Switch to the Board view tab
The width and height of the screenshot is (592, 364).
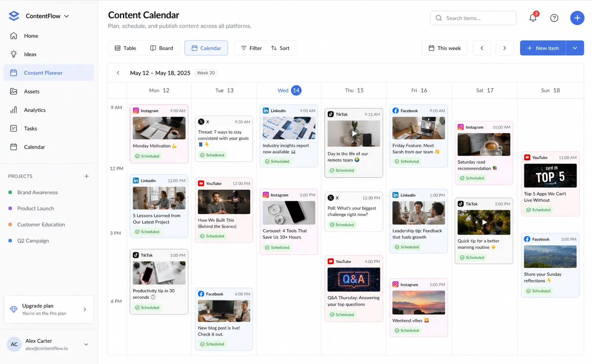[161, 48]
